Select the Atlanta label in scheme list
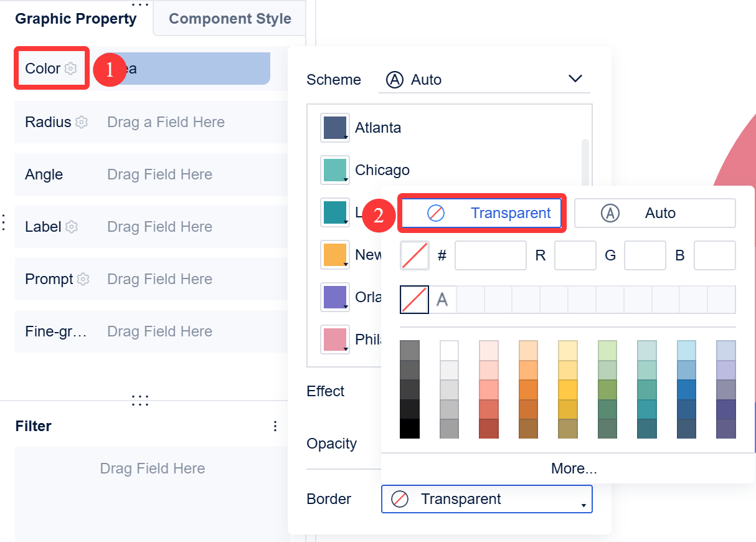 (378, 128)
